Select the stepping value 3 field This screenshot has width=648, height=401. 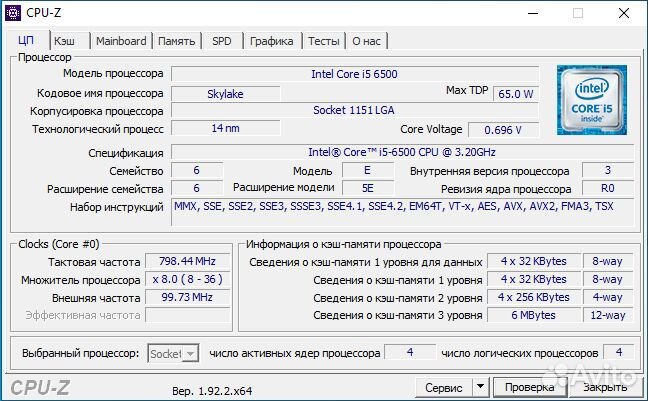point(608,170)
